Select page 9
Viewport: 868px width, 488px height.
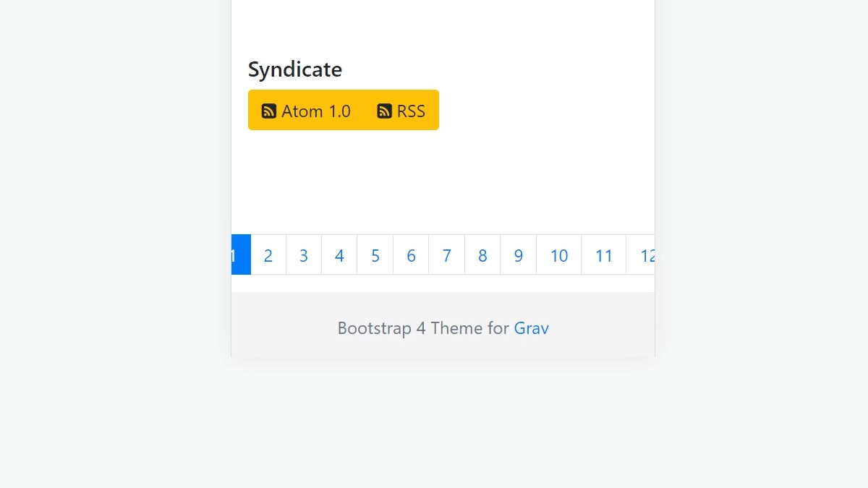pos(519,255)
